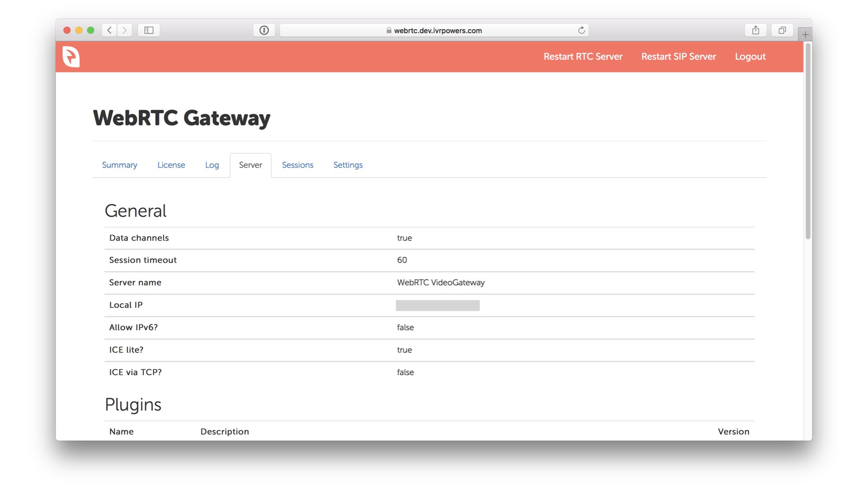Open a new tab with the plus button
The width and height of the screenshot is (868, 488).
[805, 34]
